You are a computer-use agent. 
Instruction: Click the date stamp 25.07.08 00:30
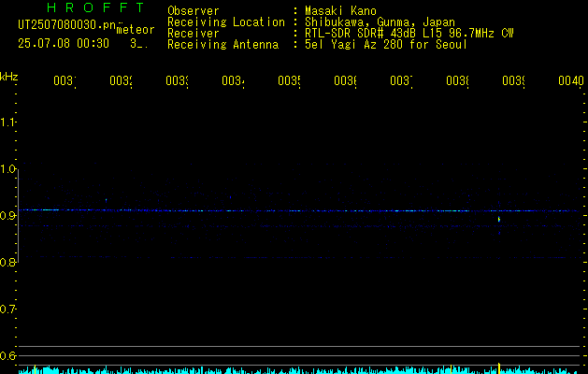(64, 44)
